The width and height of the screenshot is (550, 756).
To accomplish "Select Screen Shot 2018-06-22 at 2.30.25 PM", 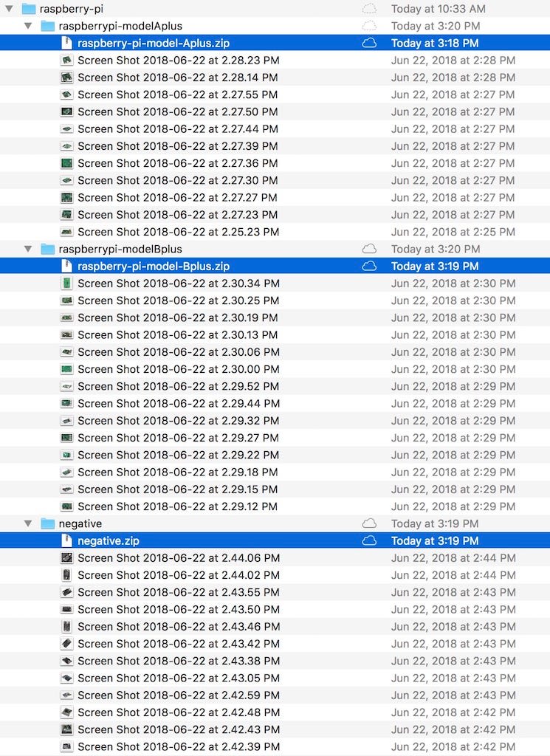I will (x=179, y=300).
